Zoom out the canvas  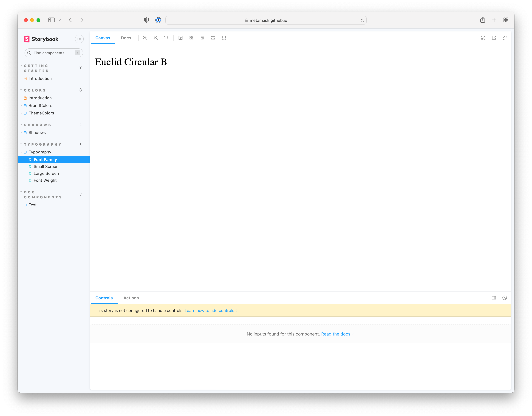(156, 38)
